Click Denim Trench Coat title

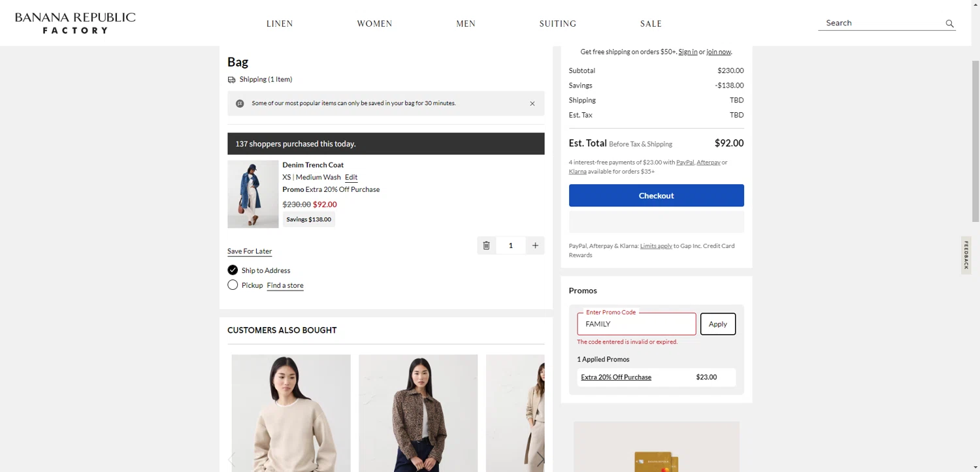coord(313,165)
